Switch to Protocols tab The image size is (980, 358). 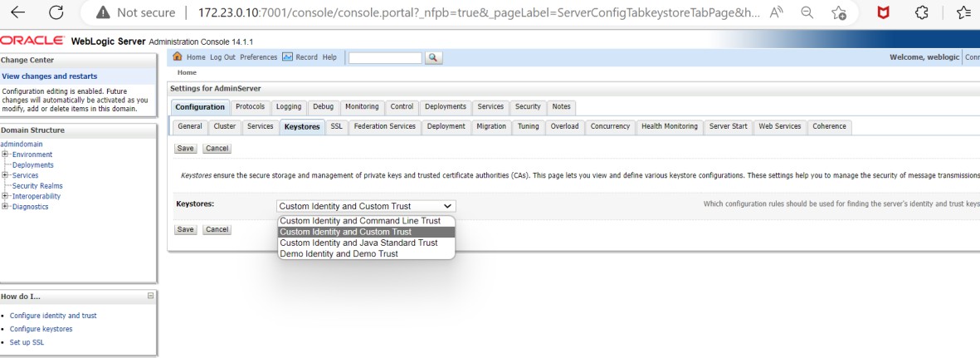click(x=251, y=107)
